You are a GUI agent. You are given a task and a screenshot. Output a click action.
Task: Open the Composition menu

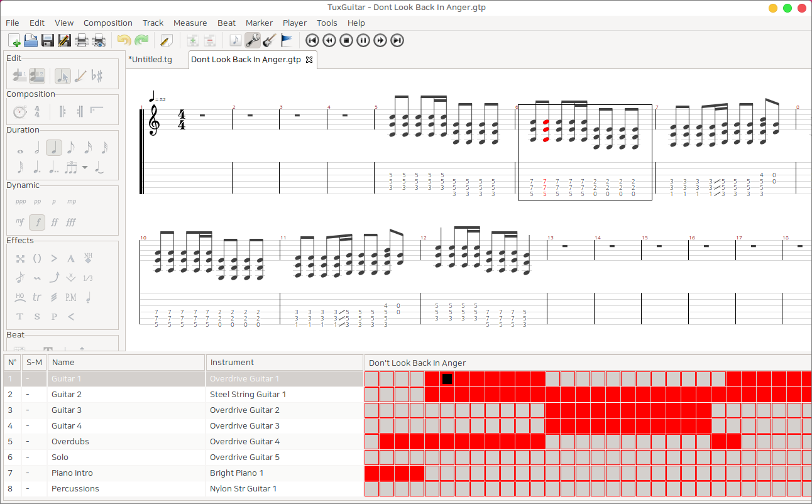(x=107, y=23)
